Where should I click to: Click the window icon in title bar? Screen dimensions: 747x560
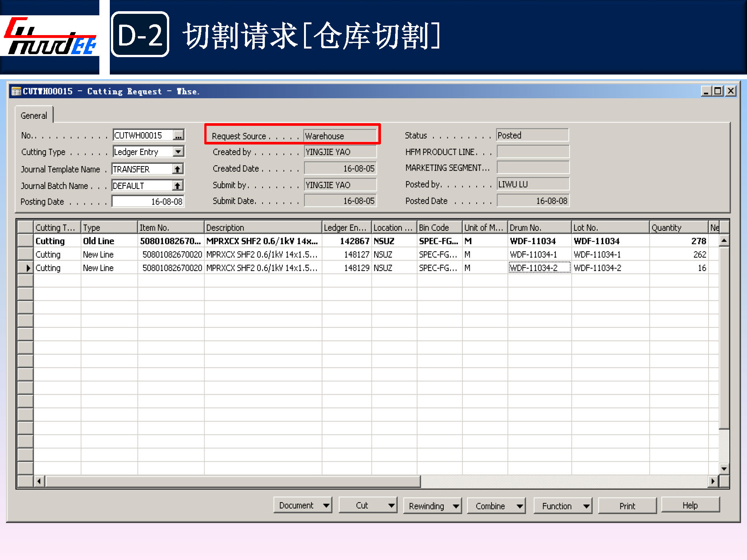pyautogui.click(x=16, y=91)
